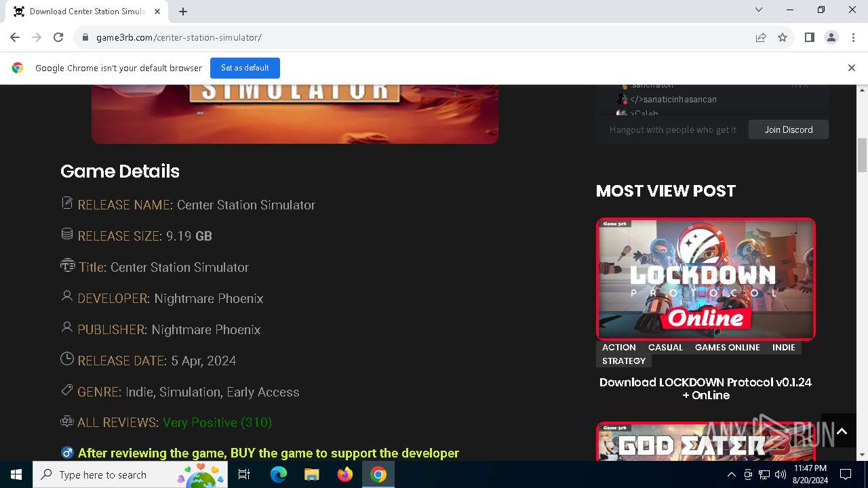868x488 pixels.
Task: Click the DEVELOPER person icon
Action: 67,296
